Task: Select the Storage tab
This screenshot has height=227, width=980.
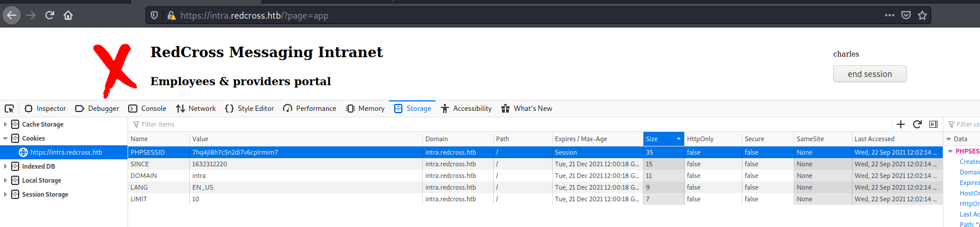Action: (x=412, y=109)
